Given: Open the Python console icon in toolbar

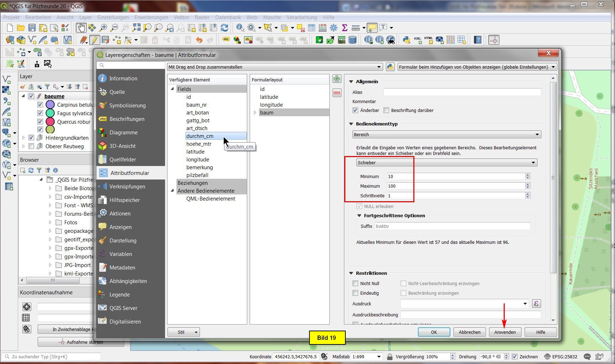Looking at the screenshot, I should pyautogui.click(x=406, y=40).
